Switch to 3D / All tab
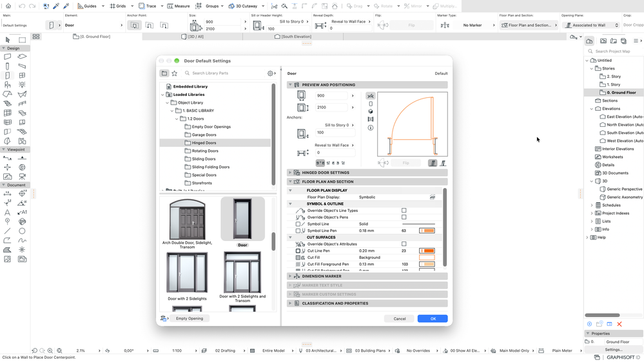Screen dimensions: 644x362 [x=192, y=37]
